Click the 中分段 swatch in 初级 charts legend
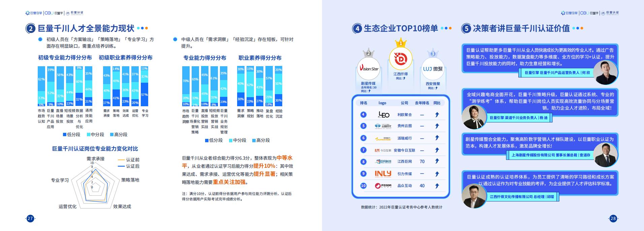This screenshot has height=231, width=644. (88, 134)
